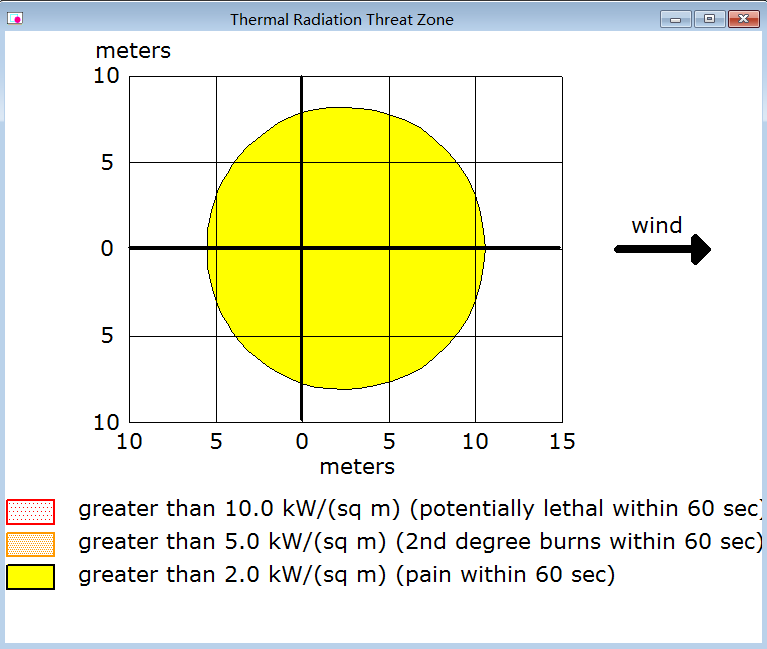Click the legend text 'greater than 5.0 kW/(sq m)'
Image resolution: width=767 pixels, height=649 pixels.
[232, 542]
